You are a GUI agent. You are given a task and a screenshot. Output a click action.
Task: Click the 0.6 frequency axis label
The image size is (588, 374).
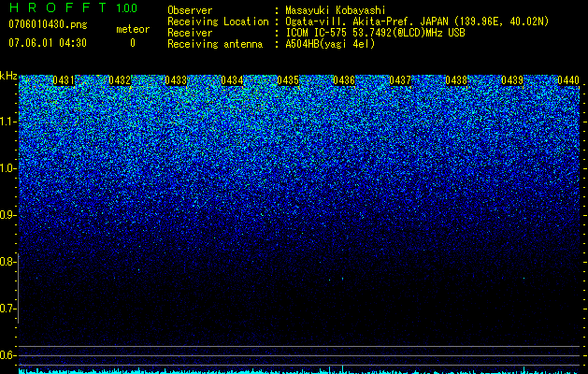point(7,355)
